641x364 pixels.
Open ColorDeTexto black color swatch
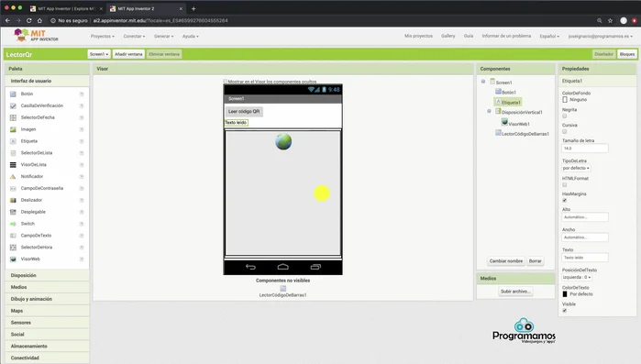pos(565,294)
